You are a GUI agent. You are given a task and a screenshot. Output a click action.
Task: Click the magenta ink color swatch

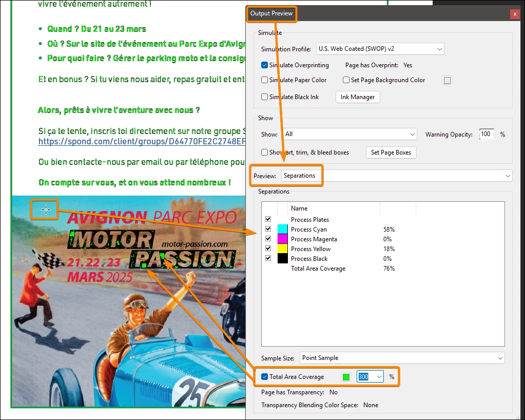(283, 239)
